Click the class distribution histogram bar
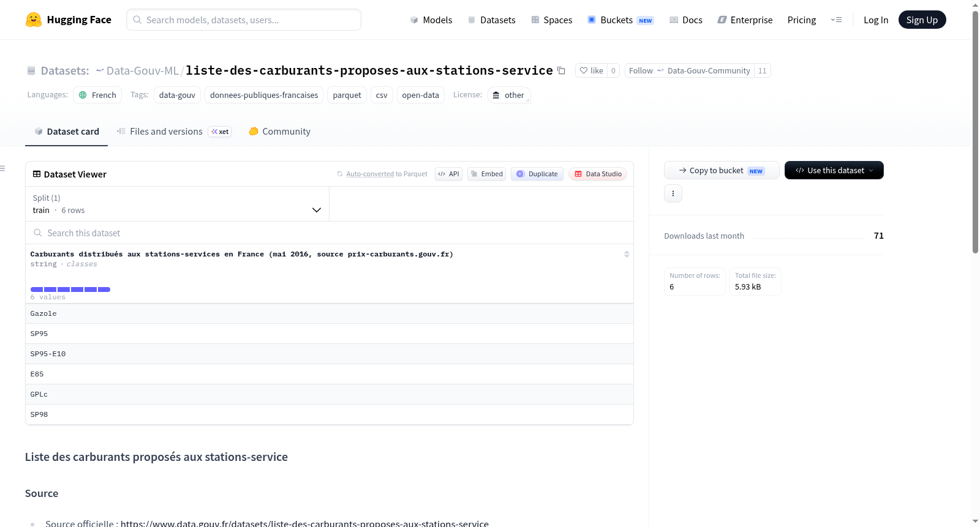The image size is (980, 527). click(x=70, y=289)
